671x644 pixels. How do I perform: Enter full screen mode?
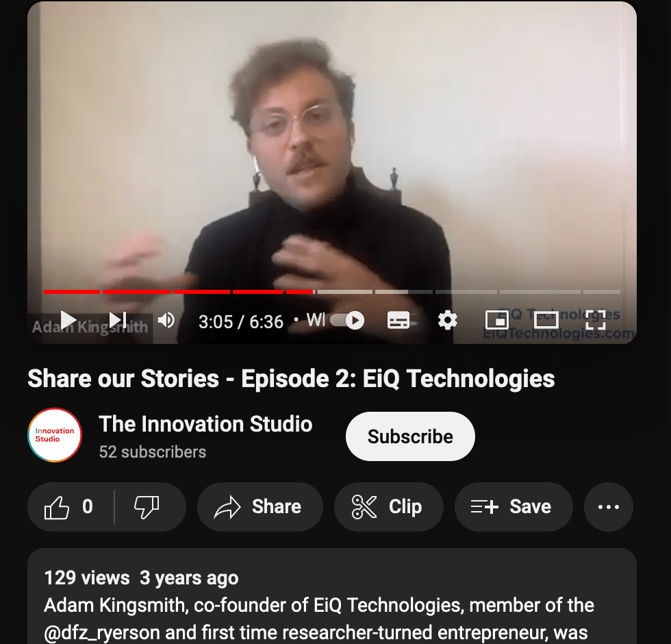coord(596,321)
